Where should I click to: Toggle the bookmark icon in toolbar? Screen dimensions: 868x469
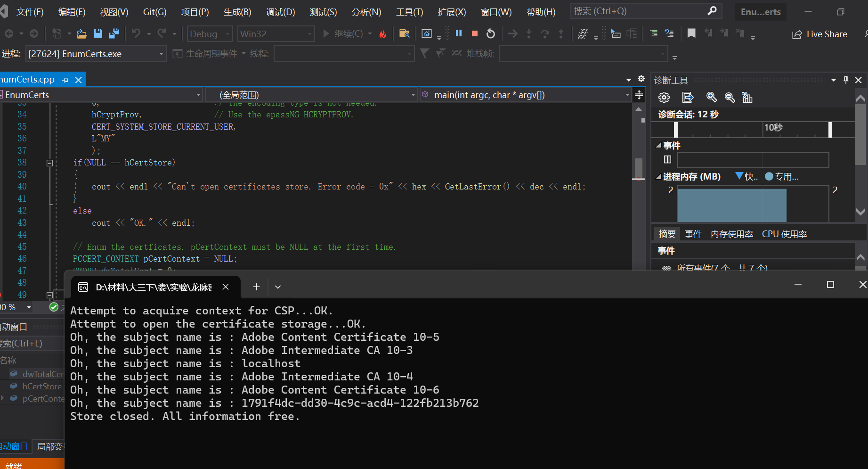(691, 33)
